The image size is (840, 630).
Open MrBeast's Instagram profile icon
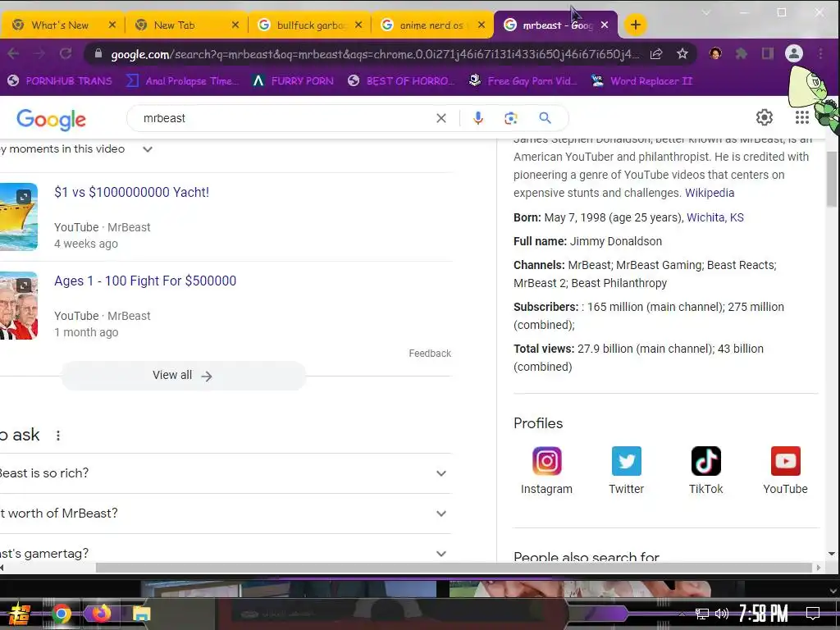coord(546,461)
